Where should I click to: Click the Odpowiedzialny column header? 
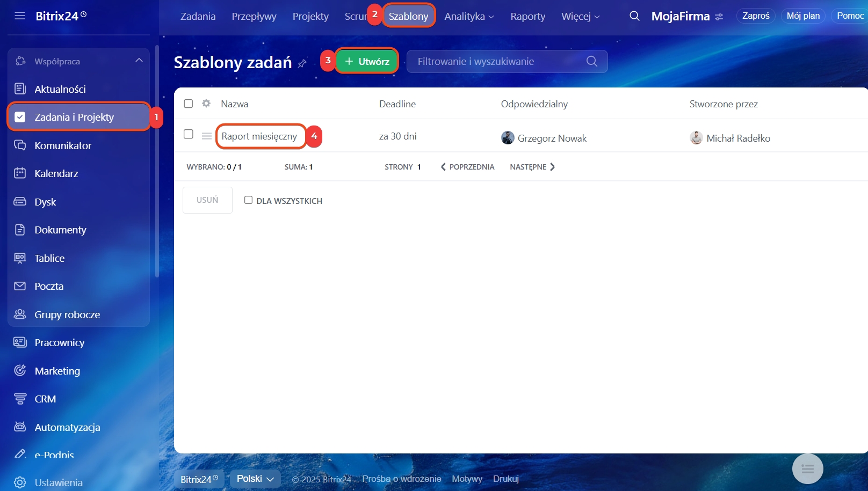point(534,104)
